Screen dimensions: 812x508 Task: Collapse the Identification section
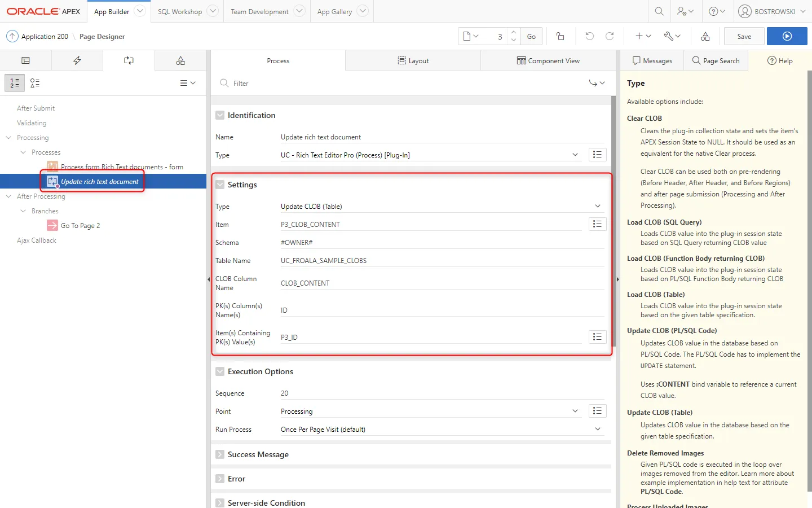(220, 115)
